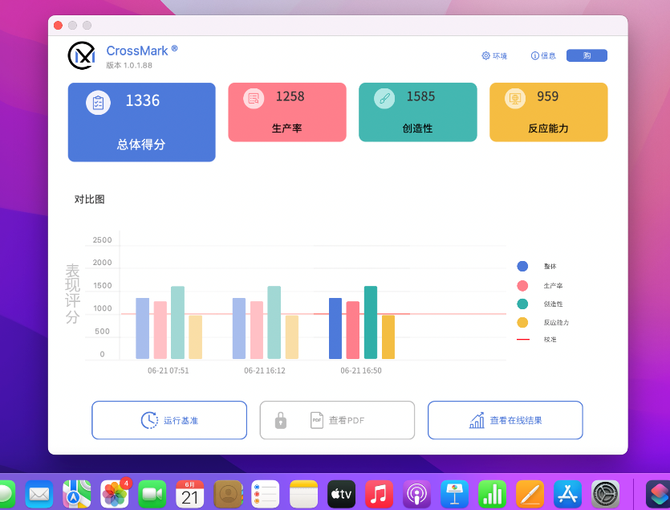Open the App Store from Dock

(568, 493)
